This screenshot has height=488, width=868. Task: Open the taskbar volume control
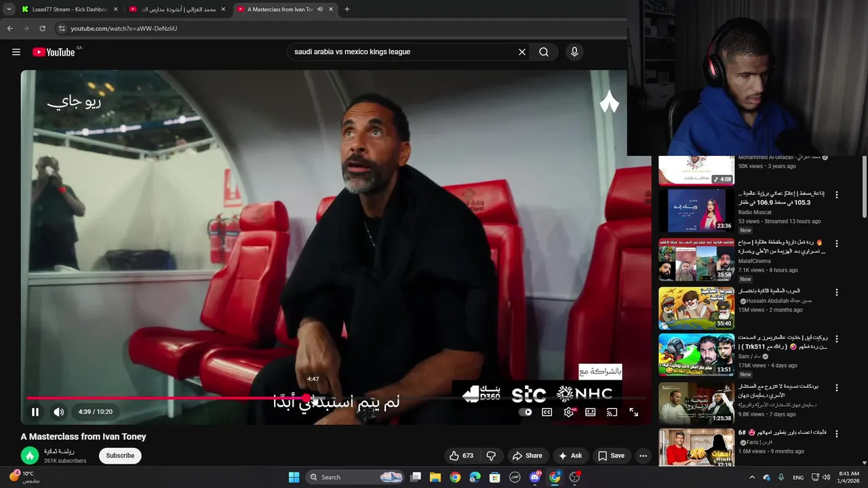click(826, 477)
